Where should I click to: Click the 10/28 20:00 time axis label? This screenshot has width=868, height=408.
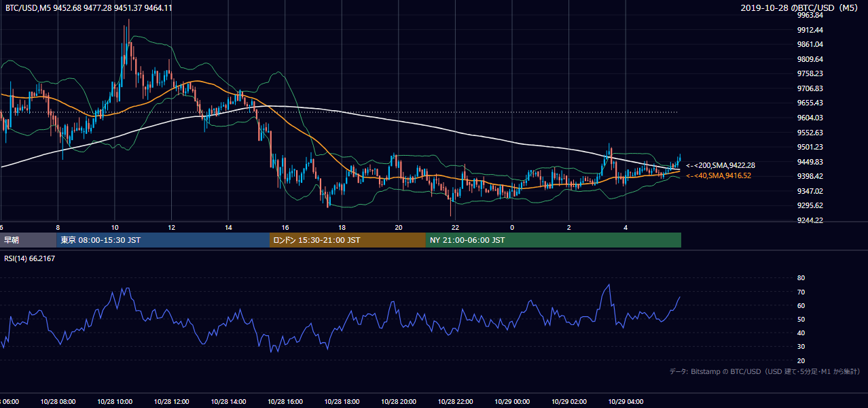tap(398, 402)
